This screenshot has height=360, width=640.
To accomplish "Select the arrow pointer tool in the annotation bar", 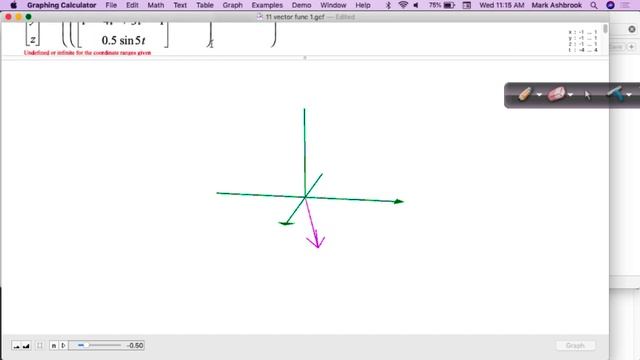I will point(587,95).
